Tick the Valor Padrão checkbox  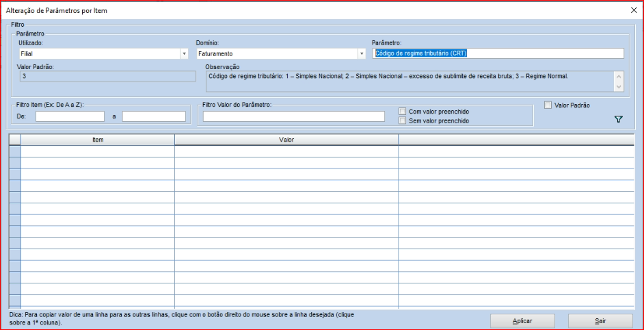(548, 105)
